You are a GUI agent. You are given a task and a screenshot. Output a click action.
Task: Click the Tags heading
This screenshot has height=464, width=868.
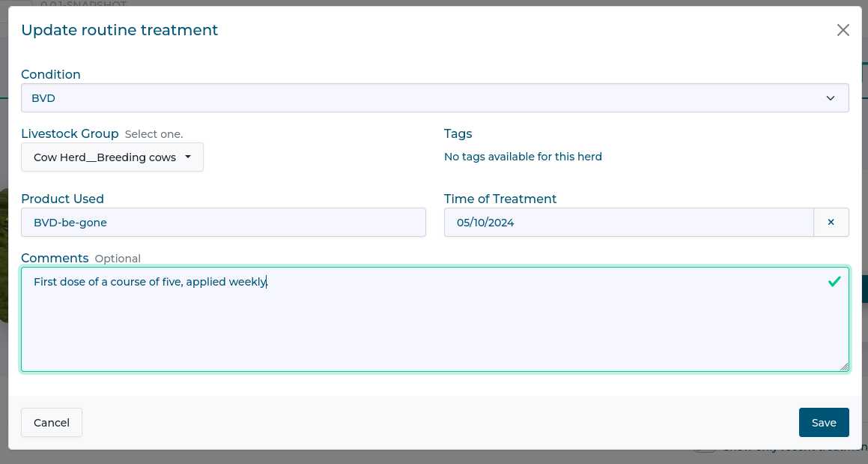pyautogui.click(x=458, y=133)
